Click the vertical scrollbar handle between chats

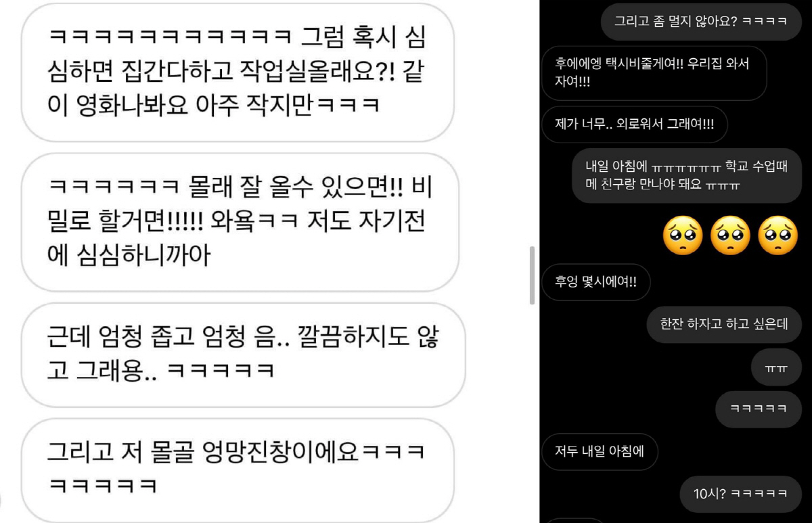coord(532,275)
